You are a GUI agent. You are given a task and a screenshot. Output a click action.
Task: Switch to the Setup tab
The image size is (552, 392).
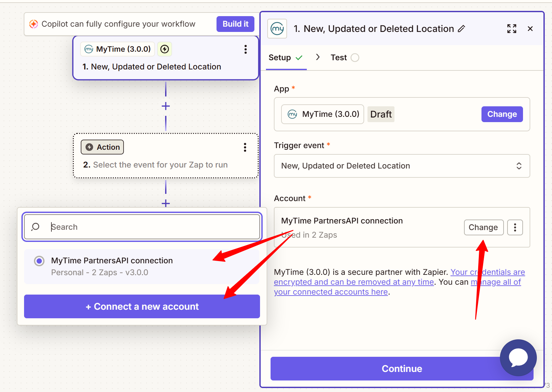coord(286,58)
